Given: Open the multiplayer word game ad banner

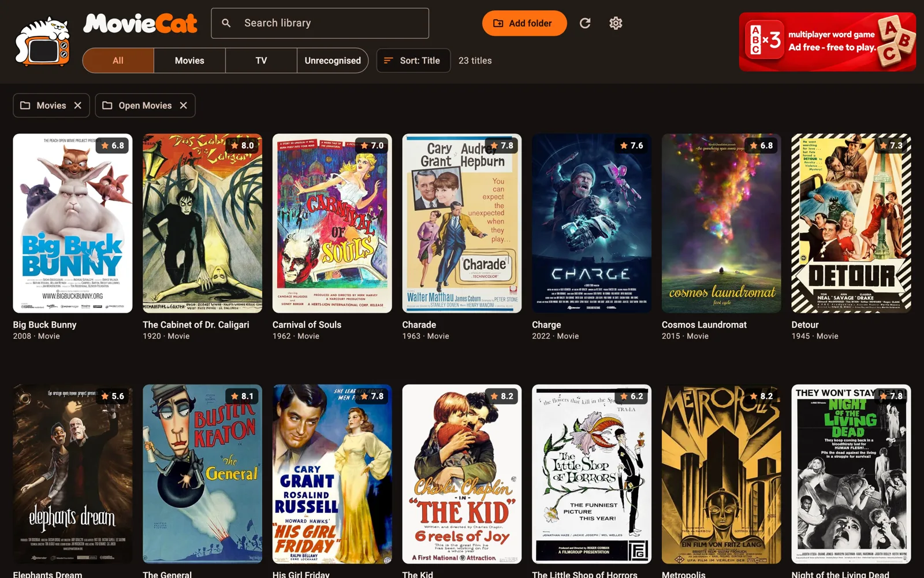Looking at the screenshot, I should (828, 42).
